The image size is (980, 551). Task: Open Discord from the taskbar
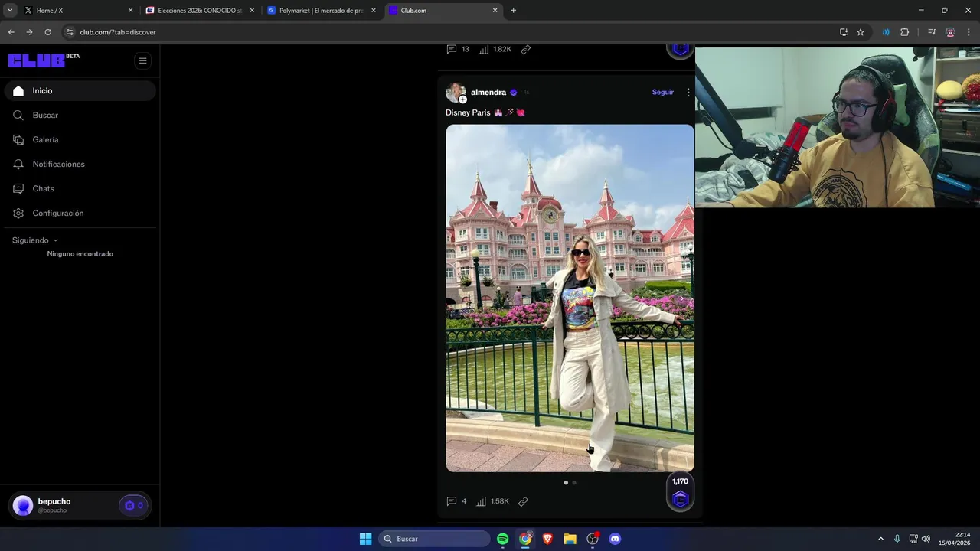click(x=615, y=539)
